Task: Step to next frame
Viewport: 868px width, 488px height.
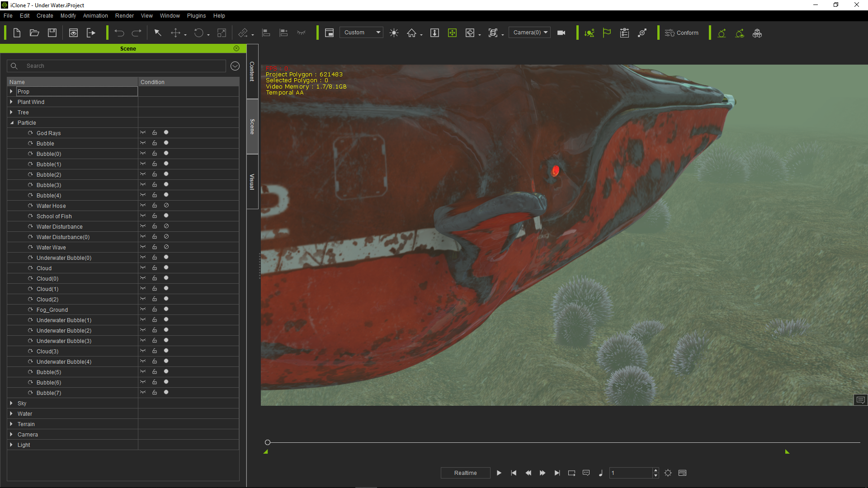Action: click(542, 473)
